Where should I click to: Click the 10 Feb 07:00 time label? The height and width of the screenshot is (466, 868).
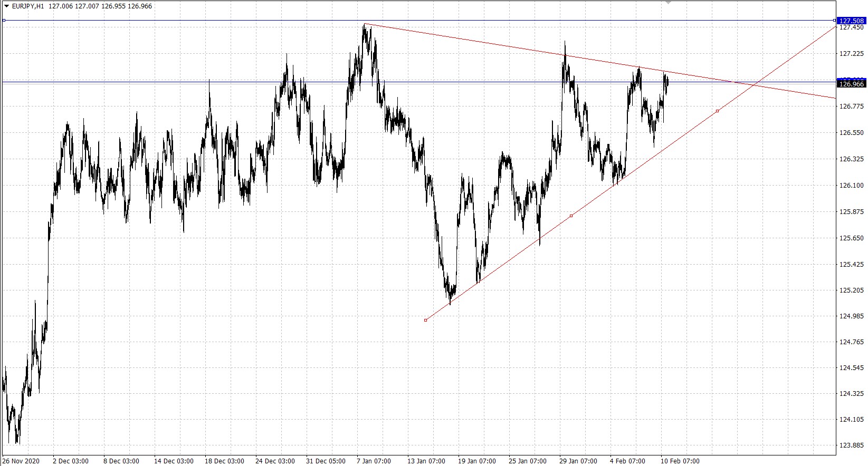coord(680,461)
